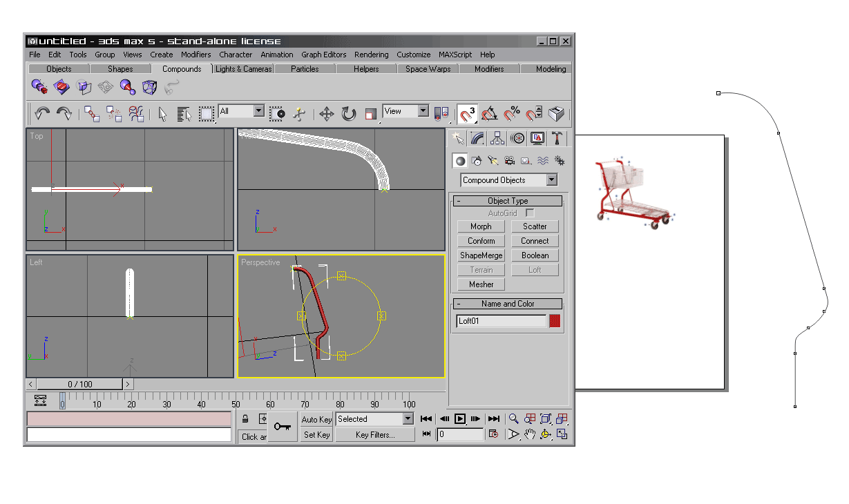Switch to the Shapes tab panel
Screen dimensions: 849x504
(x=120, y=69)
